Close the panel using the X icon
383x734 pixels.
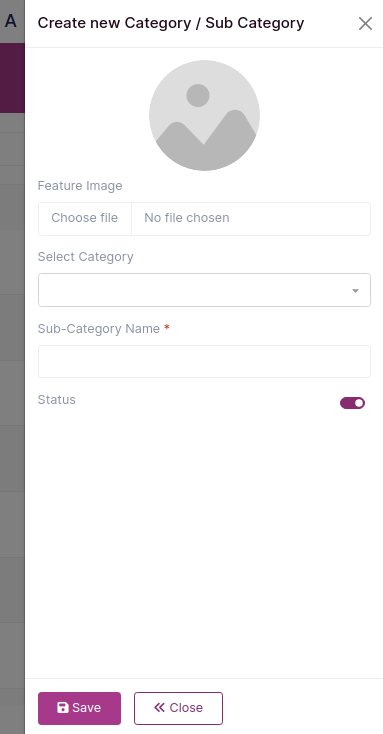point(365,23)
